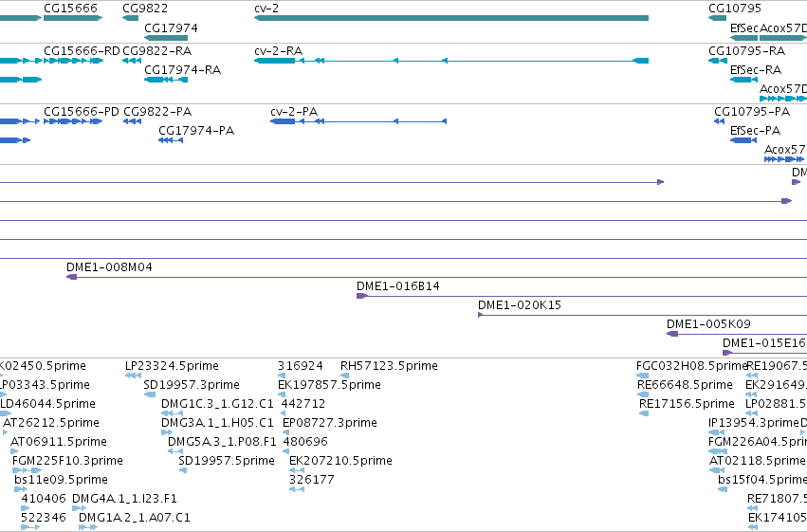Click the CG10795 gene arrow
Image resolution: width=807 pixels, height=532 pixels.
(718, 18)
